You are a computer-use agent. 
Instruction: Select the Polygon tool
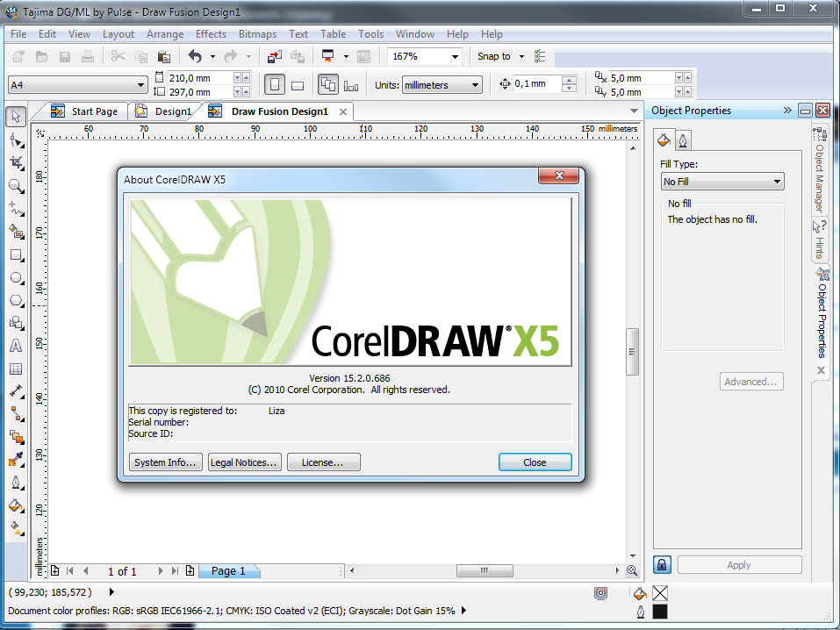[16, 301]
